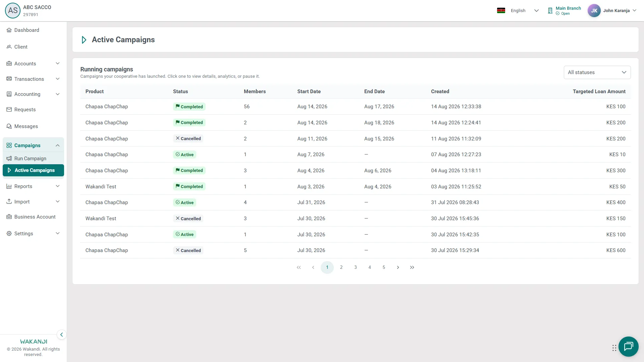Click the Cancelled badge on Aug 11 campaign
Viewport: 644px width, 362px height.
point(188,138)
